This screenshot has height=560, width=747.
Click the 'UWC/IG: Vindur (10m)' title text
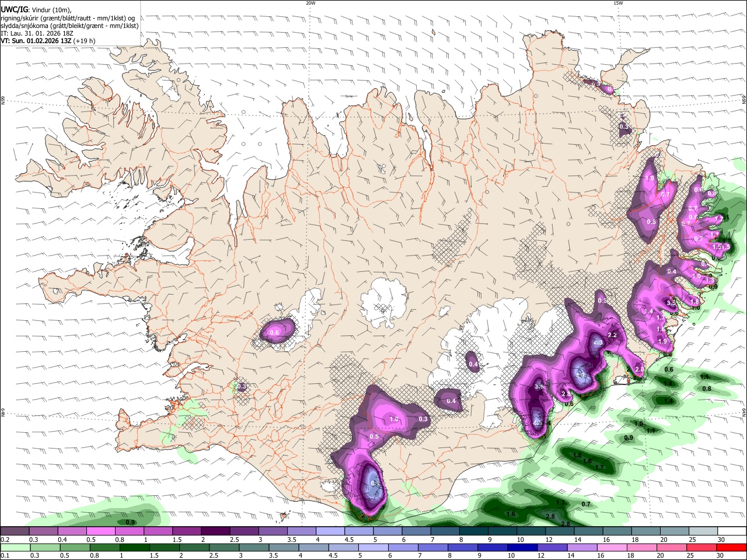(36, 10)
